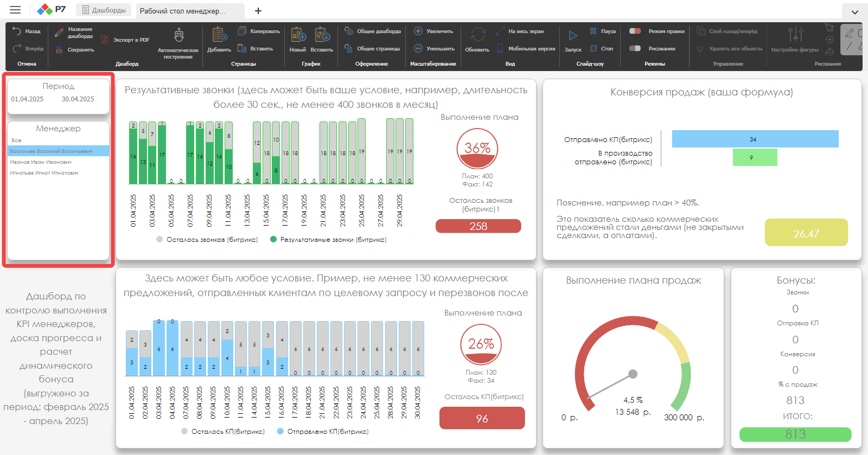Click the Назад undo arrow icon
This screenshot has height=455, width=868.
coord(17,31)
